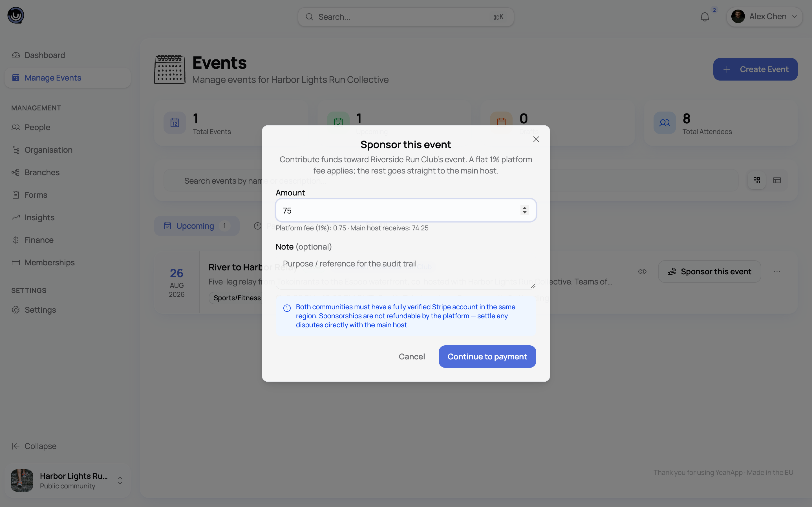The height and width of the screenshot is (507, 812).
Task: Switch to grid view icon
Action: click(757, 180)
